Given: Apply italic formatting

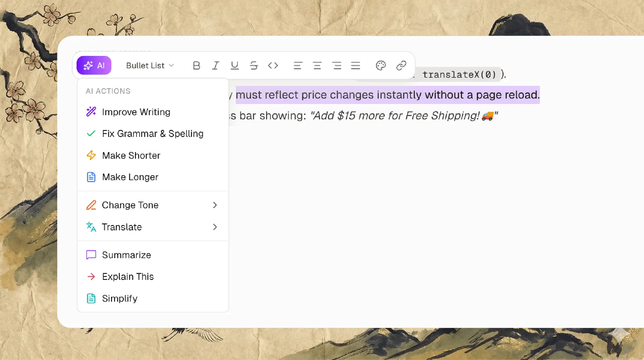Looking at the screenshot, I should [215, 65].
